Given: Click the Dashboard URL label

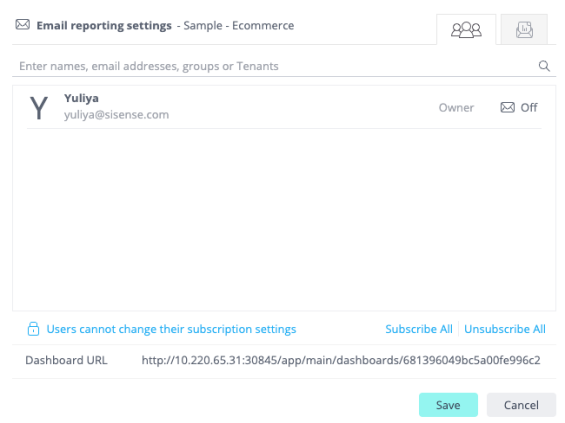Looking at the screenshot, I should 66,360.
